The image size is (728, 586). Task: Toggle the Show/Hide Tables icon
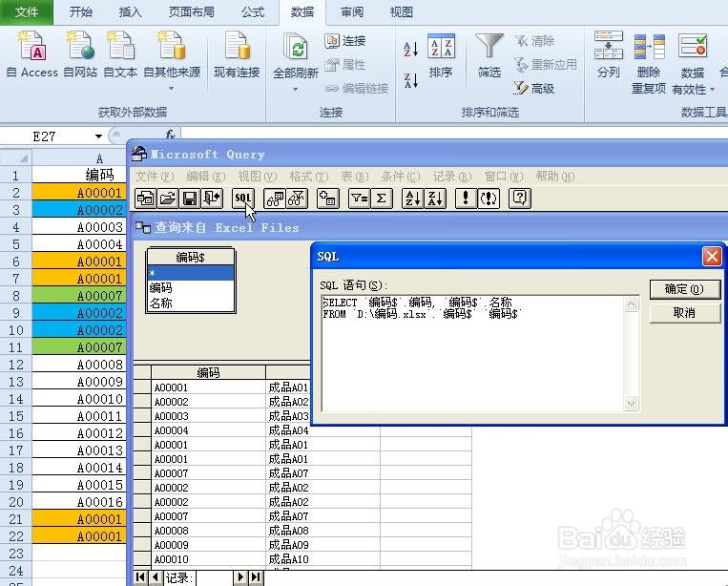275,199
